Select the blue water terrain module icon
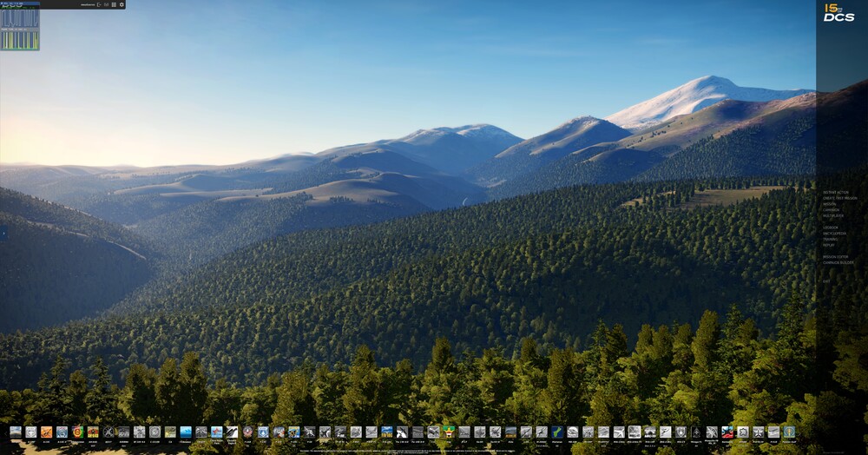This screenshot has width=868, height=455. pyautogui.click(x=186, y=432)
